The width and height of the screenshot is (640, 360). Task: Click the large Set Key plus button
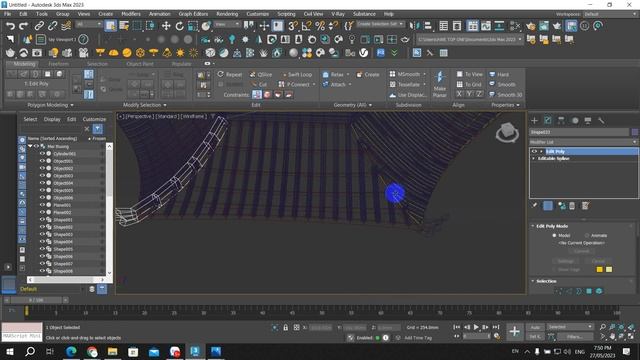point(514,331)
